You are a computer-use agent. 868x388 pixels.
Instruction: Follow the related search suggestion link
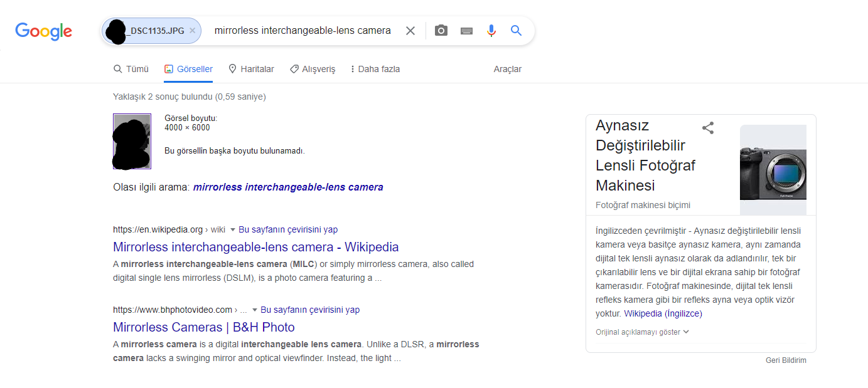(288, 187)
